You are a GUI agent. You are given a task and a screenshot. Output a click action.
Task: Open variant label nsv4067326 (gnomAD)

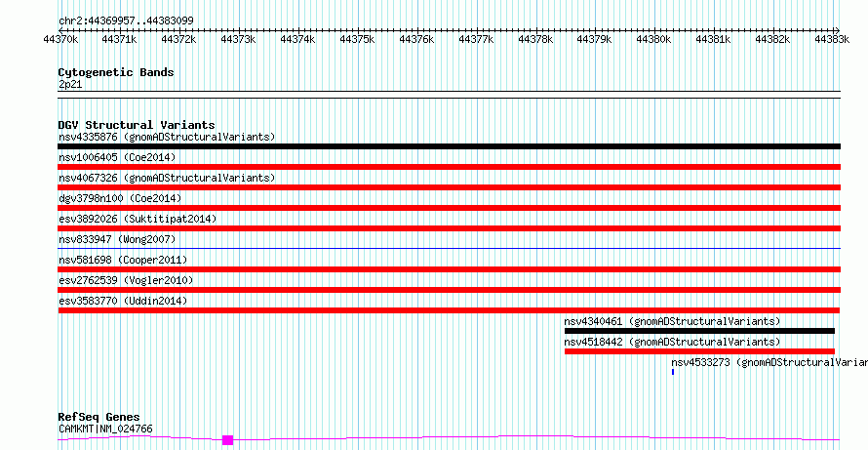pos(167,178)
